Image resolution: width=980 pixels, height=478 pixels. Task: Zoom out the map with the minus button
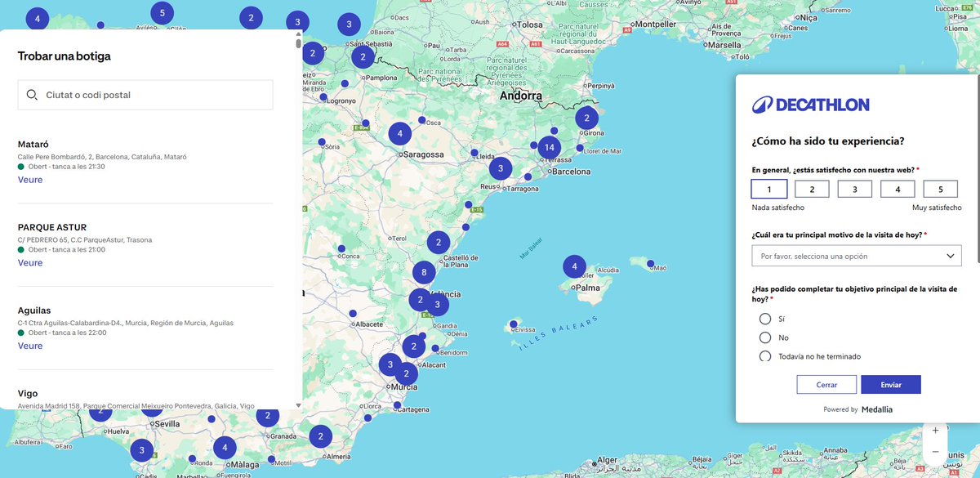tap(935, 451)
